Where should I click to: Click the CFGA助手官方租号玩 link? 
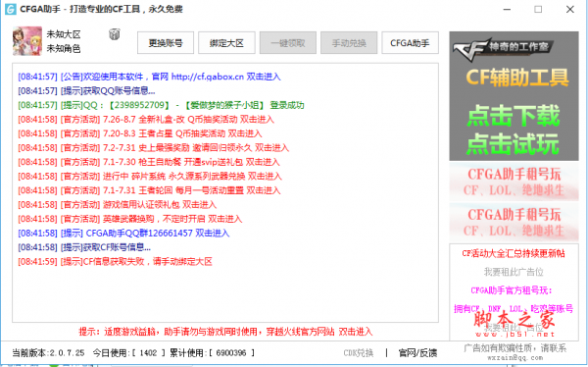[512, 290]
